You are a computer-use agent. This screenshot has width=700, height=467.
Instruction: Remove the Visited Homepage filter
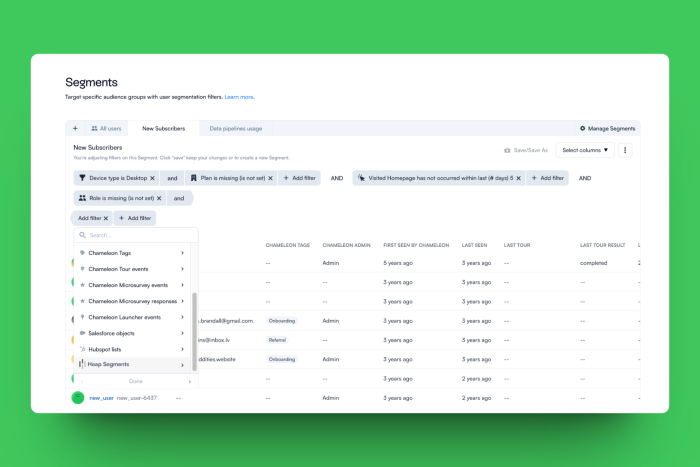coord(520,178)
